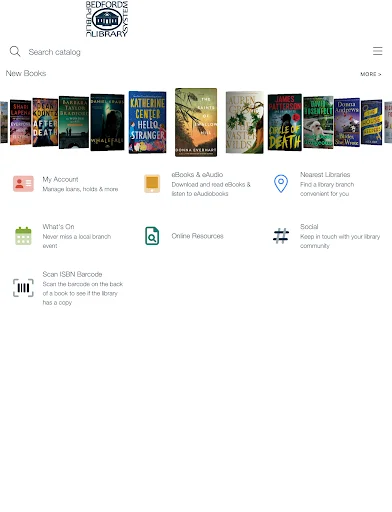
Task: Click 'Download and read eBooks &' text
Action: point(211,184)
